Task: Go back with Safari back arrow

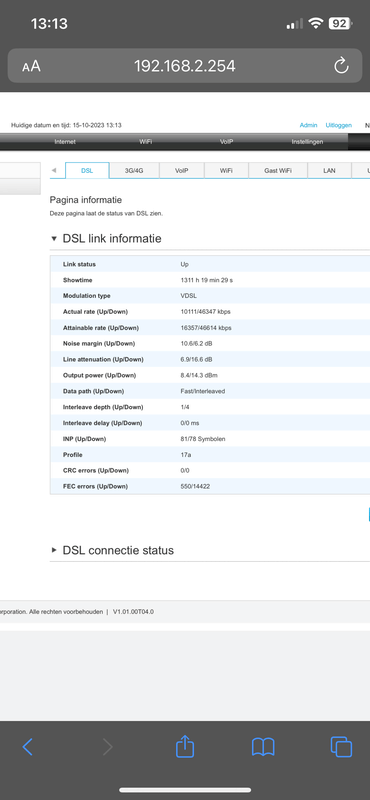Action: [28, 747]
